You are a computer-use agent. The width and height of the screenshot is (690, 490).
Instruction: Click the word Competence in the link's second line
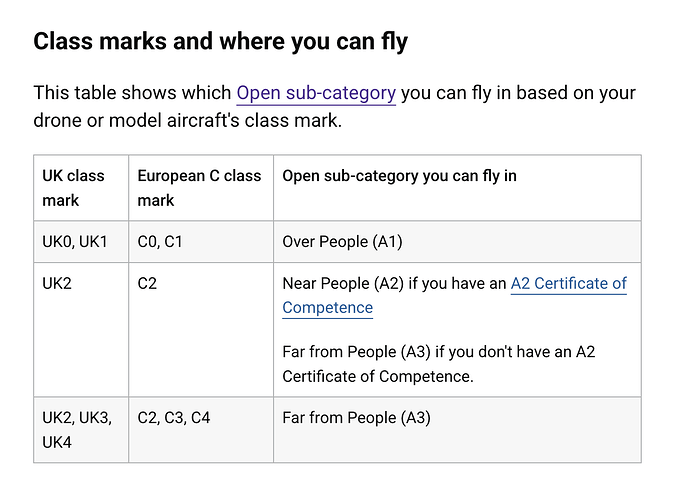pyautogui.click(x=327, y=307)
